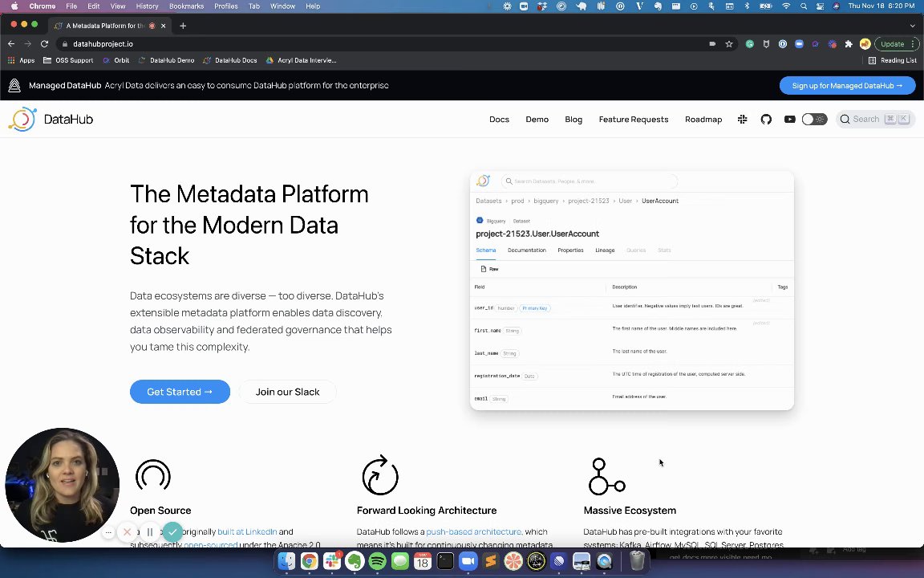Expand the tab search chevron
This screenshot has height=578, width=924.
(912, 26)
